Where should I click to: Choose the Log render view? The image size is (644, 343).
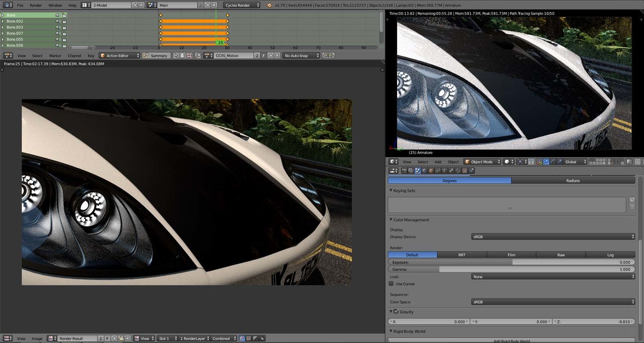[x=610, y=255]
